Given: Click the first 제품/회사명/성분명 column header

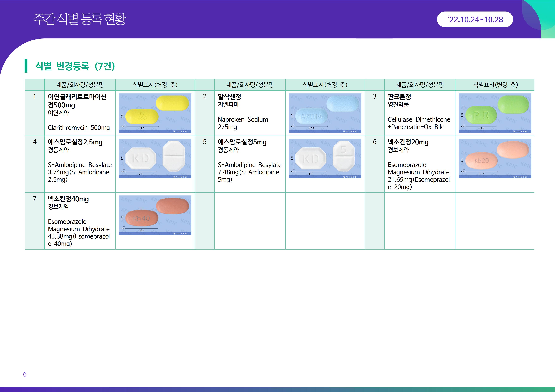Looking at the screenshot, I should point(80,85).
